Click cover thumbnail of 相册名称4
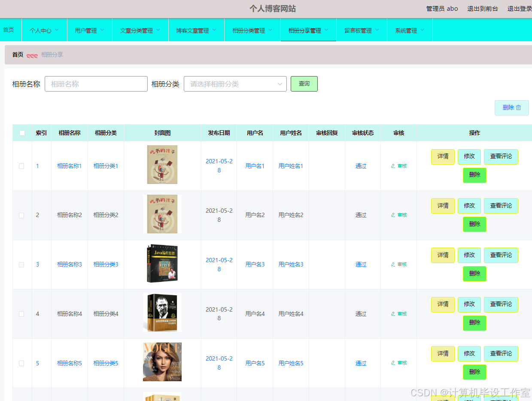Viewport: 532px width, 401px height. 162,312
